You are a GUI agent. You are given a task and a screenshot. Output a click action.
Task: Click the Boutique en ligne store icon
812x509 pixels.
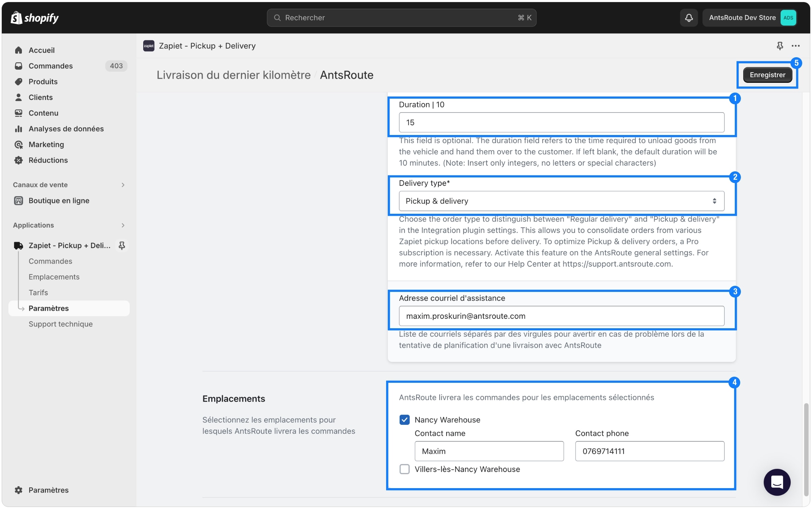pos(19,201)
